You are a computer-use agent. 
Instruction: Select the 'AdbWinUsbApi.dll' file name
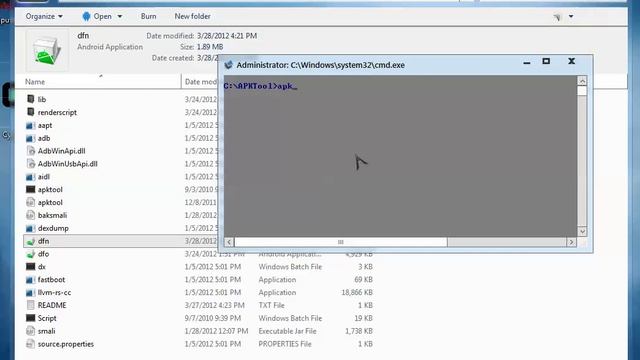[x=67, y=164]
